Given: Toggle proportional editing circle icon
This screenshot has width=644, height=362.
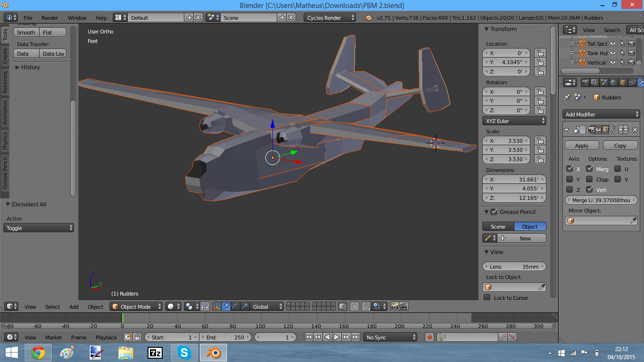Looking at the screenshot, I should pos(355,307).
